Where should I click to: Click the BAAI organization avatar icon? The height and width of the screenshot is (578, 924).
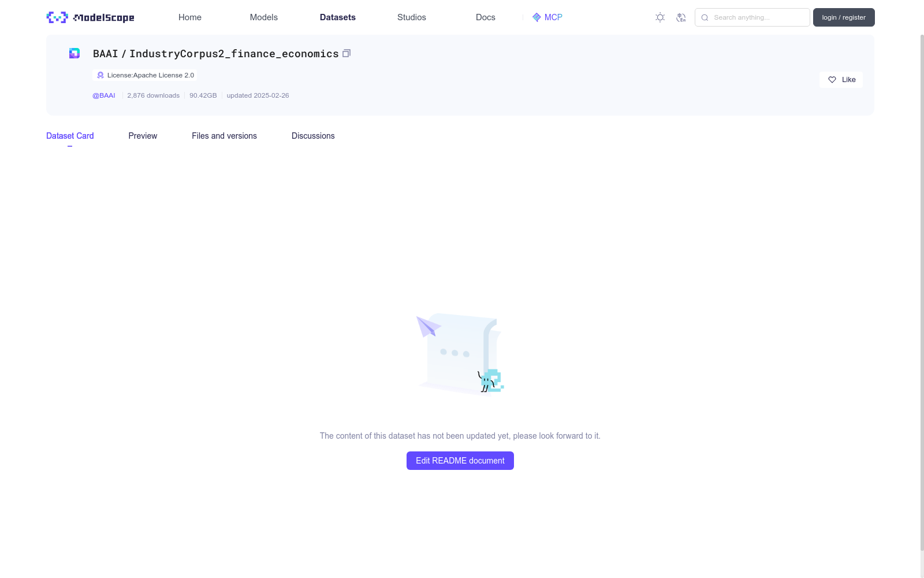point(74,53)
